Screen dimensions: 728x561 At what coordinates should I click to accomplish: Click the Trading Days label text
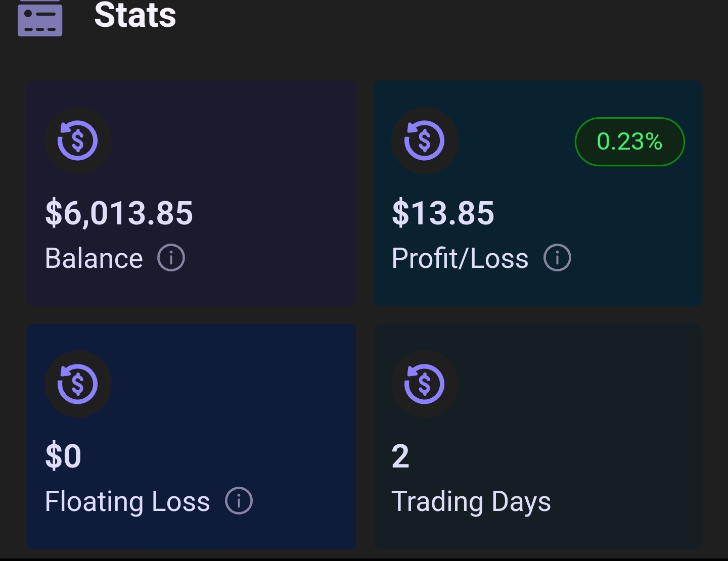point(471,502)
